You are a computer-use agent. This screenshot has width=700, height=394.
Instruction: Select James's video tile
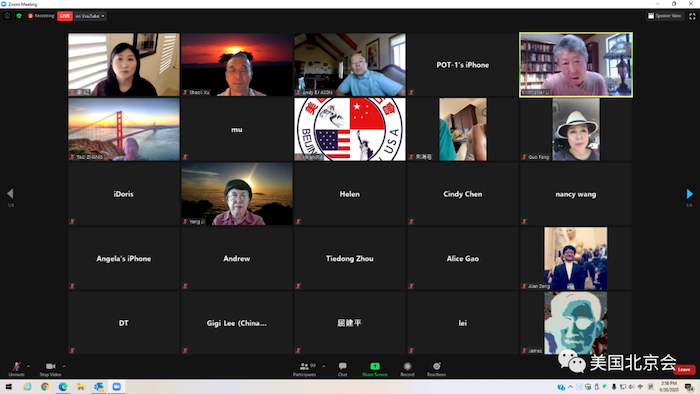[576, 323]
